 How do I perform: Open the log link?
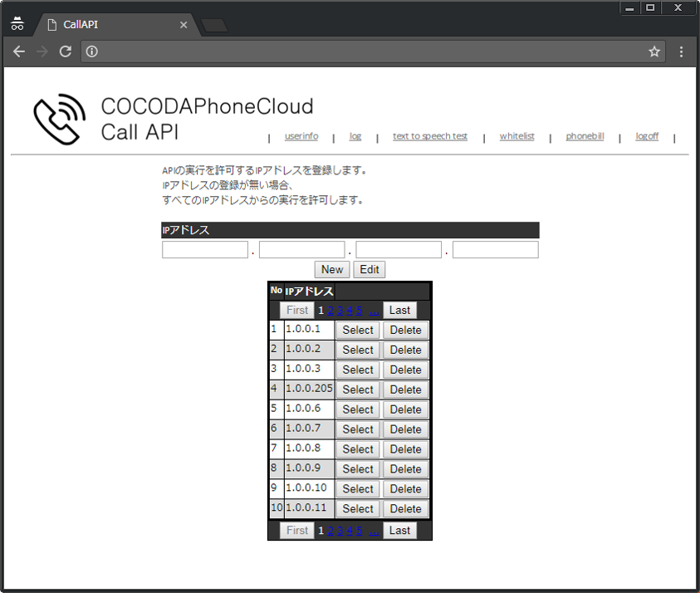tap(355, 136)
